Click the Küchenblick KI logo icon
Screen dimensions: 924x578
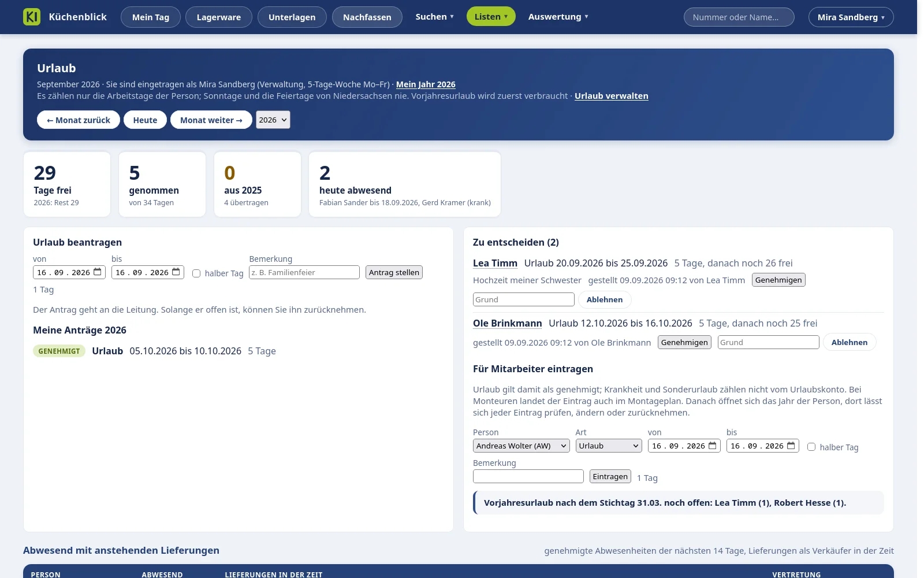pos(32,17)
